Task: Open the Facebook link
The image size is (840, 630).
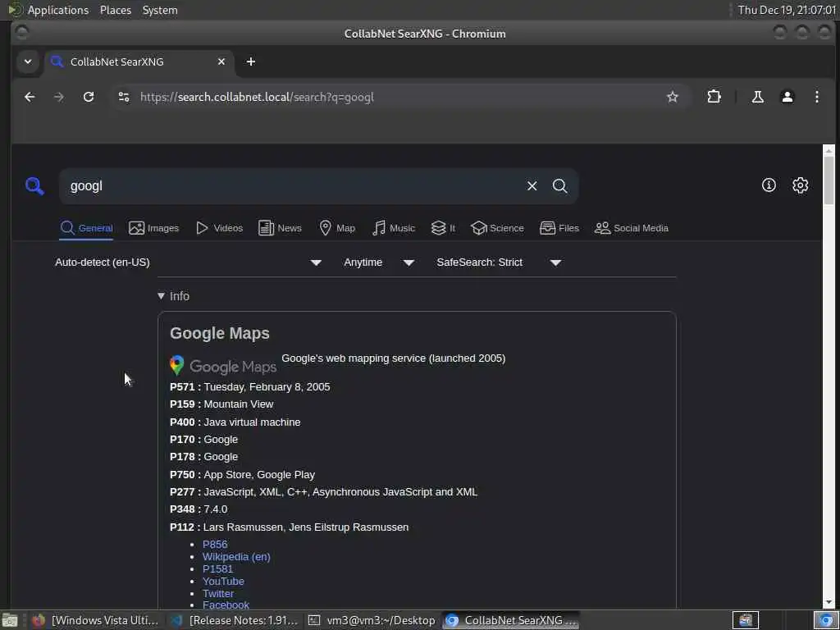Action: click(x=226, y=605)
